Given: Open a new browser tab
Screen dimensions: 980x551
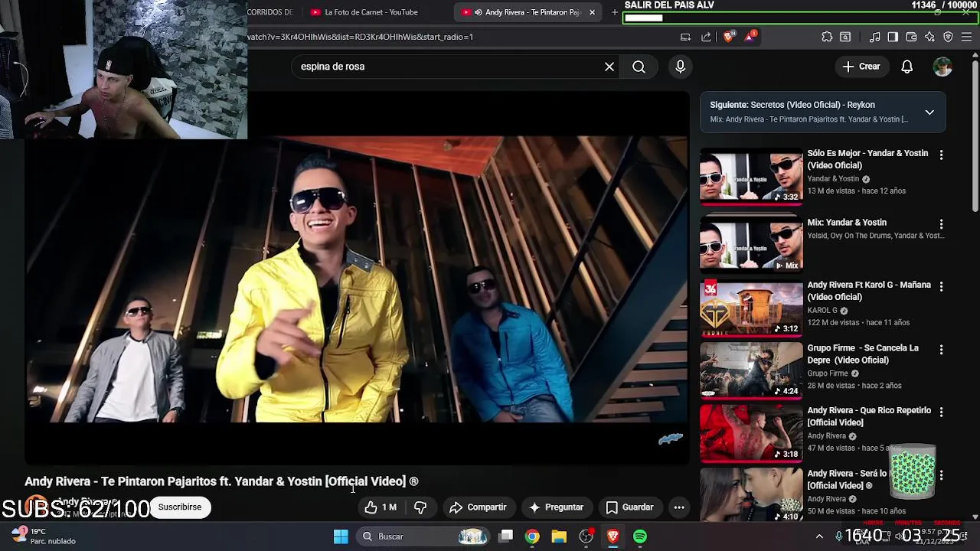Looking at the screenshot, I should (614, 12).
